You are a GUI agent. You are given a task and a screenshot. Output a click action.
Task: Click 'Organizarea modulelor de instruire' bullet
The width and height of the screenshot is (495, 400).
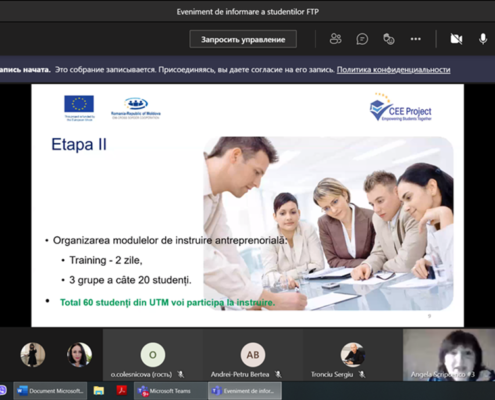pyautogui.click(x=170, y=240)
